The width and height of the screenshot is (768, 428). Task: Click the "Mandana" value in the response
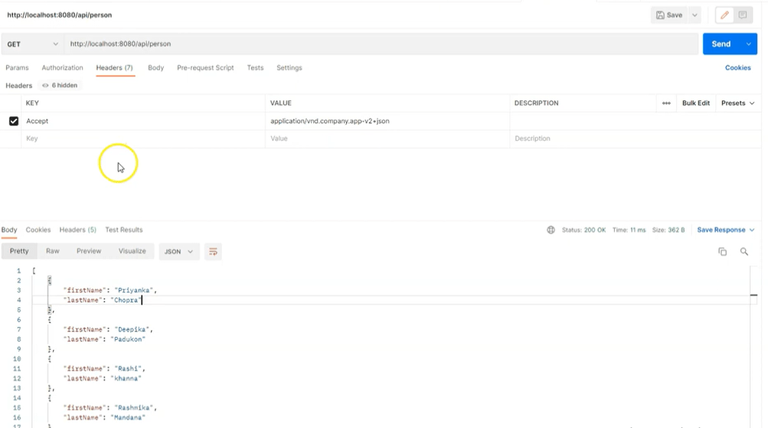tap(128, 418)
